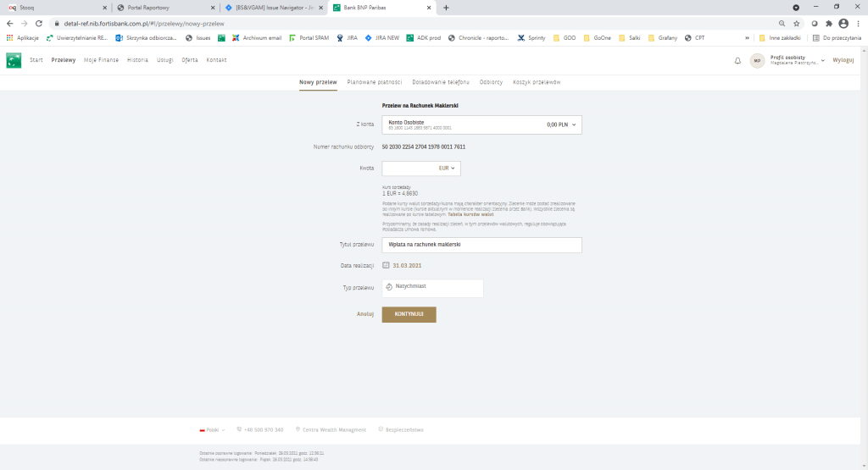Click the Bezpieczeństwo shield icon in footer
Viewport: 868px width, 470px height.
coord(381,430)
